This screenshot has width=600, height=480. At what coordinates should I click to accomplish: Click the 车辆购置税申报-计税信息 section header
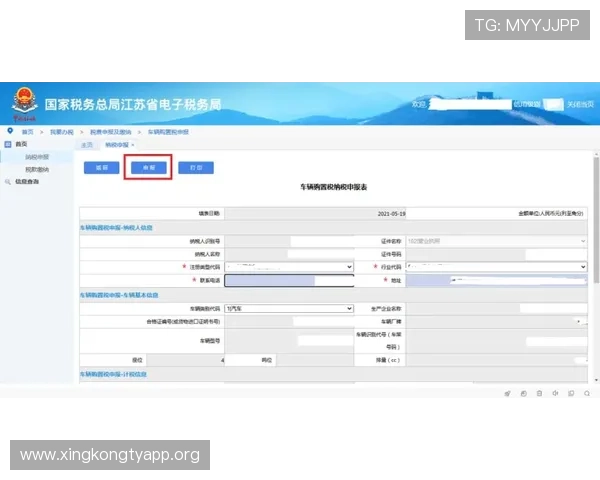[x=113, y=374]
